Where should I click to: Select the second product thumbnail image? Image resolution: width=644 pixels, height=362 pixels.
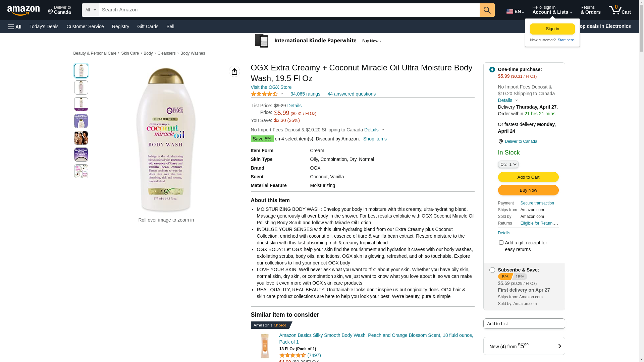click(81, 87)
